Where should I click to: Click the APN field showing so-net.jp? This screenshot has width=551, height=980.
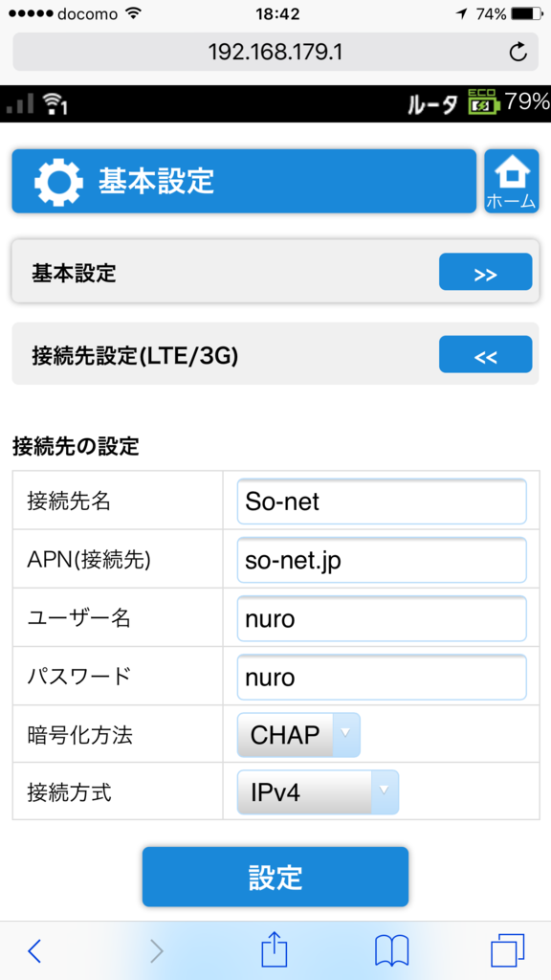coord(382,560)
